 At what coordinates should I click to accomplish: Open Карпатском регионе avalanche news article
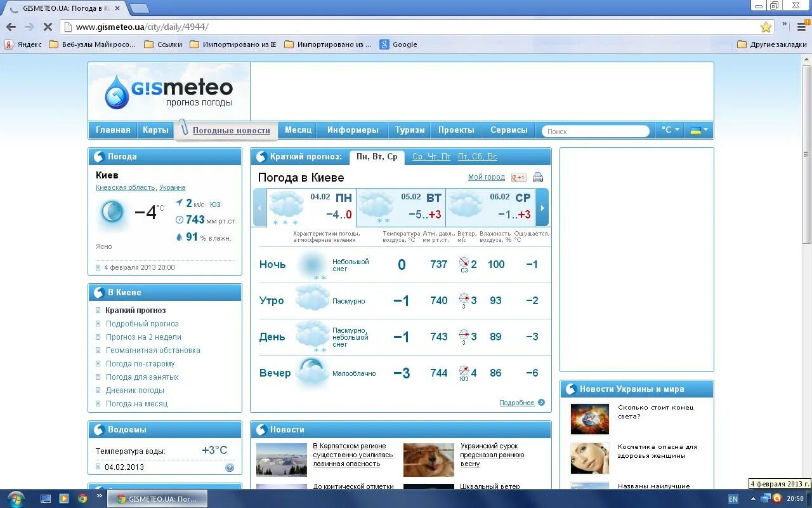click(353, 455)
